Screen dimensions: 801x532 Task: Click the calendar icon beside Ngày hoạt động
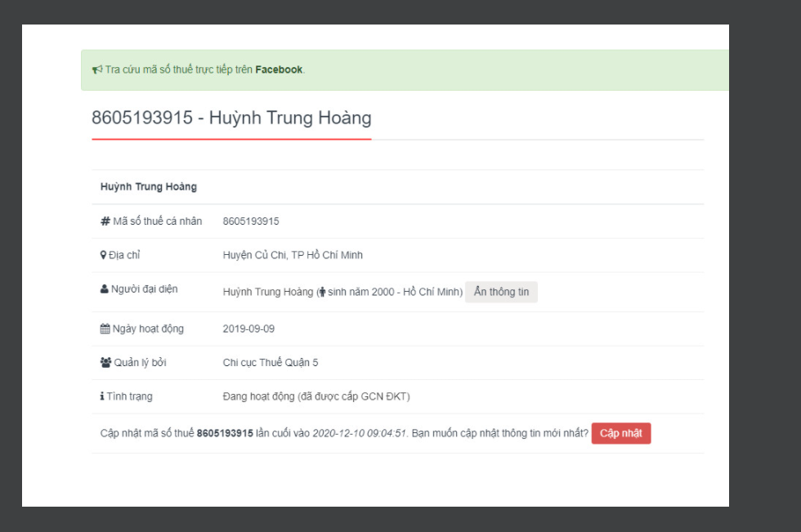click(105, 329)
